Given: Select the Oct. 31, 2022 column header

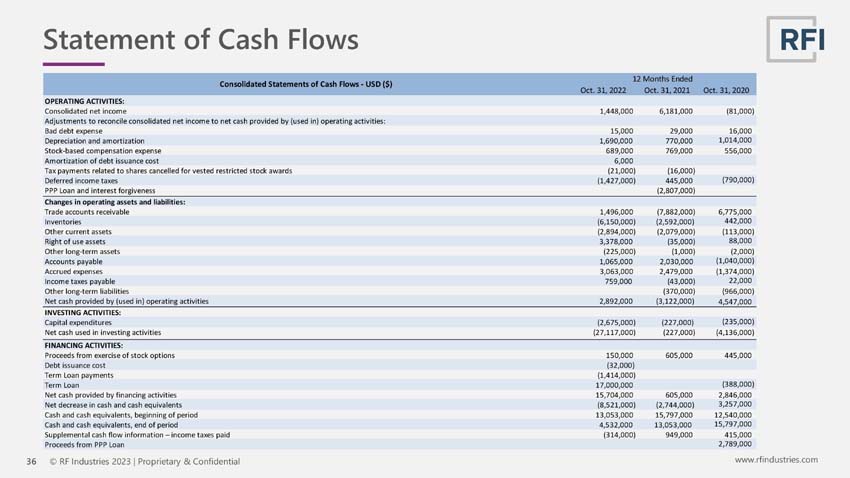Looking at the screenshot, I should coord(603,91).
